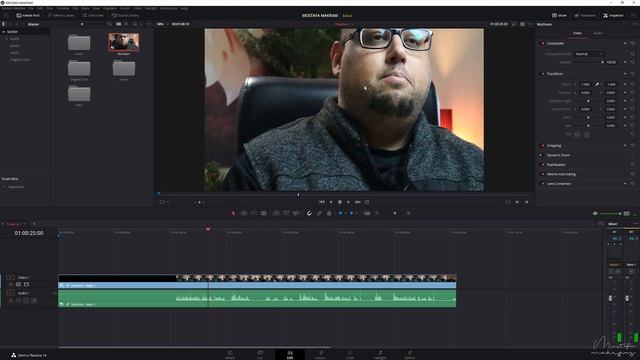Click the timeline timecode 01:00:25:00 field
The width and height of the screenshot is (640, 360).
[29, 233]
